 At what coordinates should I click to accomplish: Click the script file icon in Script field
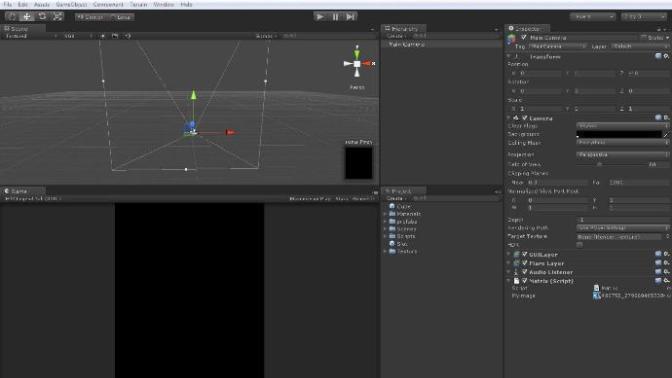click(x=596, y=288)
